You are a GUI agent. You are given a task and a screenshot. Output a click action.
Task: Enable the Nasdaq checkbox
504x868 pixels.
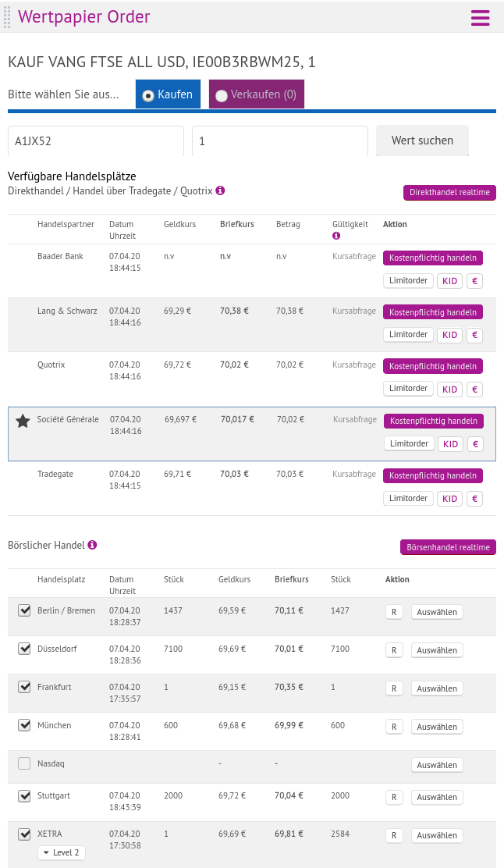[24, 763]
